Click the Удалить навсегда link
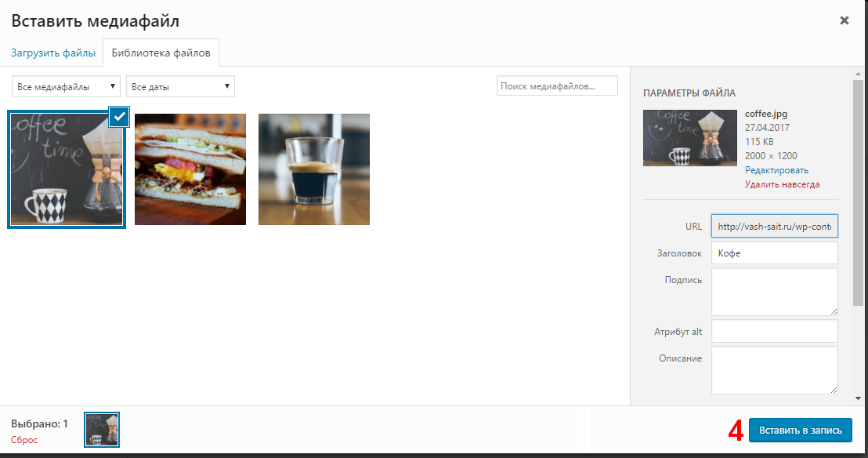Image resolution: width=868 pixels, height=458 pixels. 782,184
